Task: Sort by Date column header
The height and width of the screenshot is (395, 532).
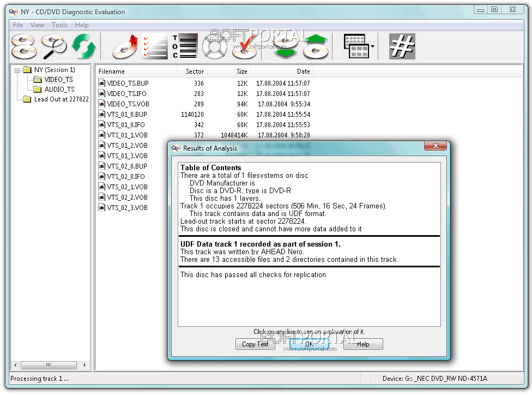Action: click(x=282, y=71)
